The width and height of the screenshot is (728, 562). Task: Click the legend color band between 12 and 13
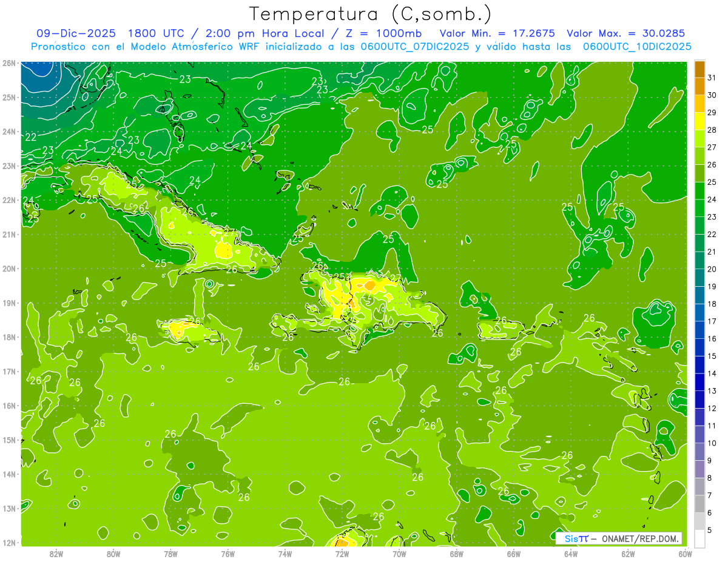click(699, 400)
